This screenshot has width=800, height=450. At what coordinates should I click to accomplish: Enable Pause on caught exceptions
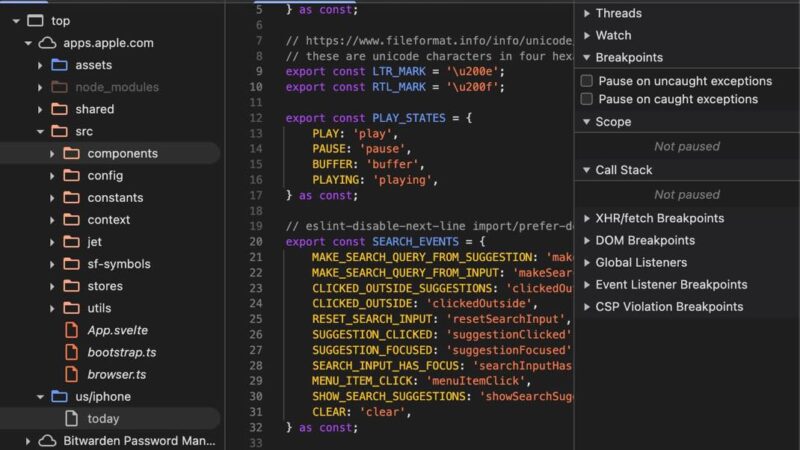coord(587,99)
